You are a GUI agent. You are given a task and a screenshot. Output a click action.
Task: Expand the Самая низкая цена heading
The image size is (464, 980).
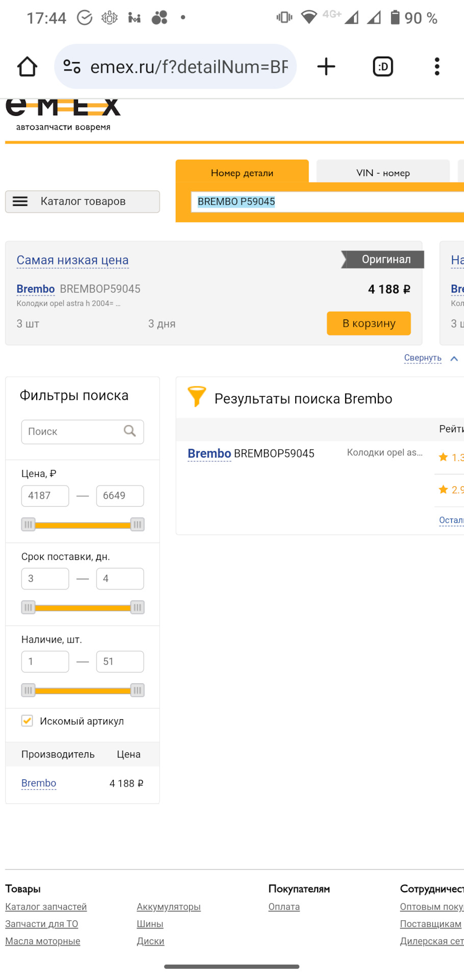click(72, 260)
